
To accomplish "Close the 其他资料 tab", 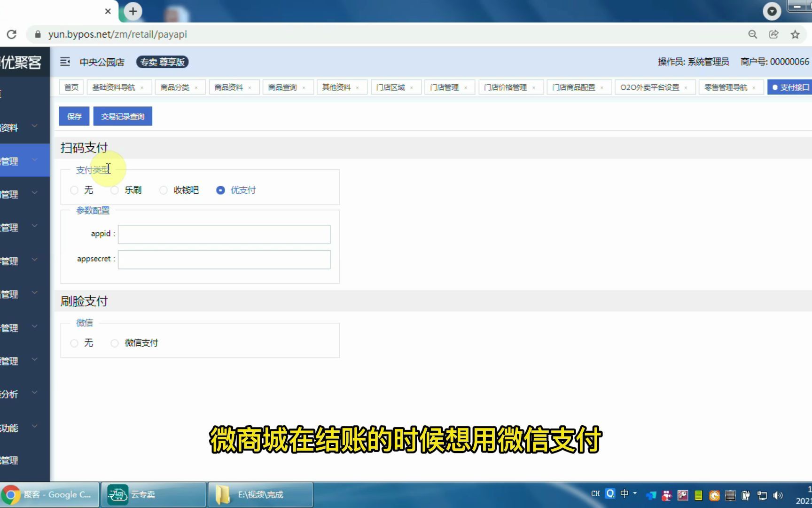I will (358, 87).
